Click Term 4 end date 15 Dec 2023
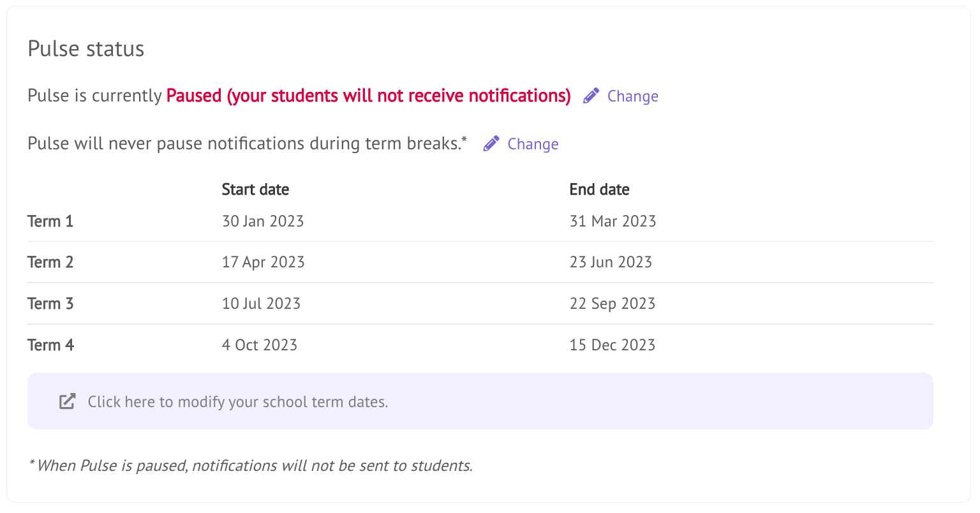Image resolution: width=980 pixels, height=513 pixels. click(612, 345)
